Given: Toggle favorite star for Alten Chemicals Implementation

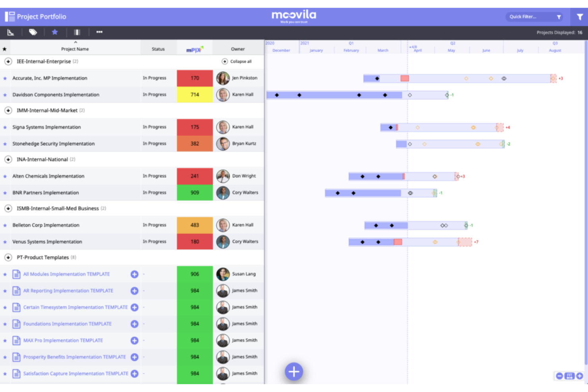Looking at the screenshot, I should [x=5, y=176].
